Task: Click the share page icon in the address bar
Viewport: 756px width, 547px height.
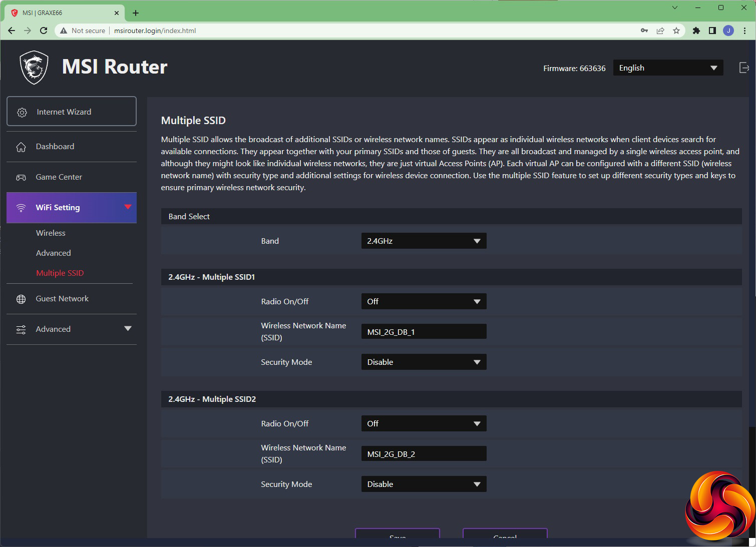Action: 660,31
